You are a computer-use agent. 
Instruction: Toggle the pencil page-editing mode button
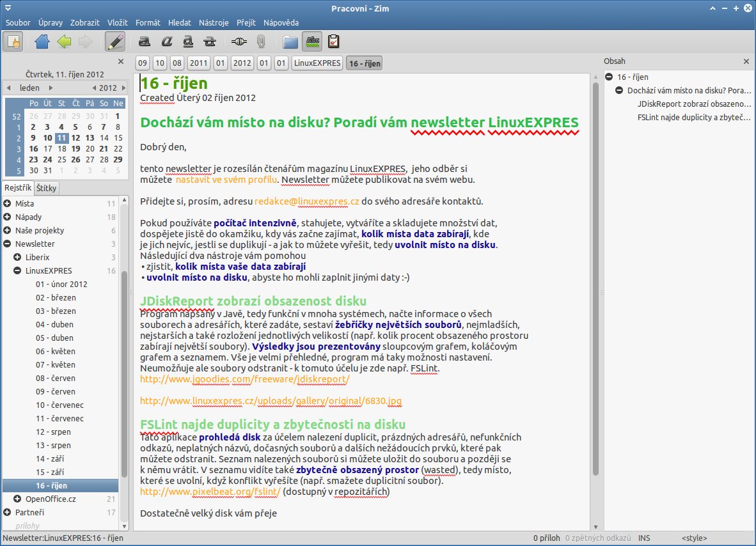coord(115,42)
